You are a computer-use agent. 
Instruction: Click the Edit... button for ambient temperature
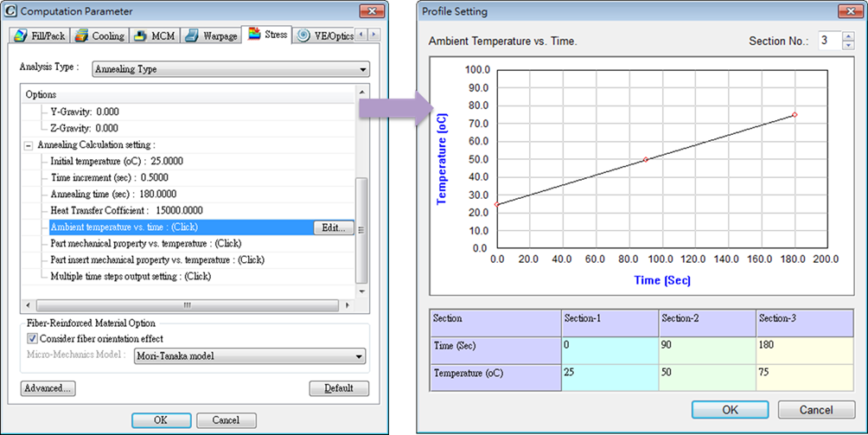click(x=333, y=227)
